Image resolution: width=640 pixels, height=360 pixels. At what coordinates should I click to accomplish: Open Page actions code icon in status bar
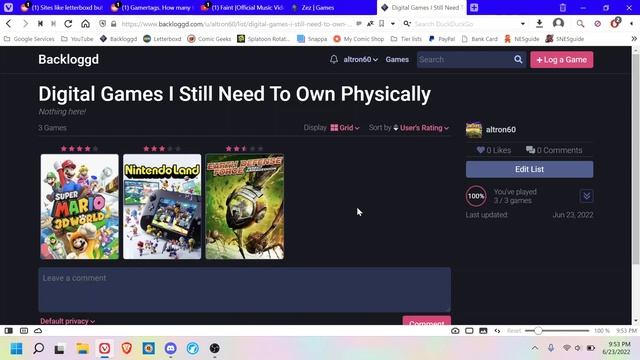(x=497, y=331)
